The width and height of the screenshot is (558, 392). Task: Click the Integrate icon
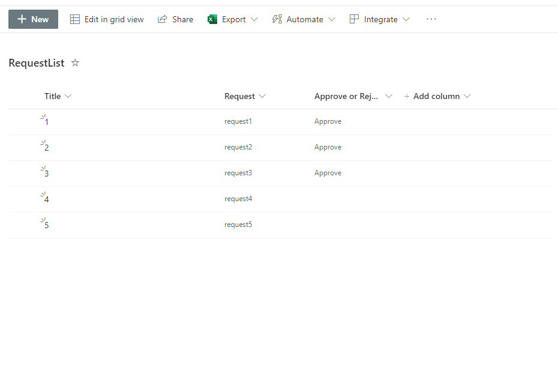[x=354, y=19]
